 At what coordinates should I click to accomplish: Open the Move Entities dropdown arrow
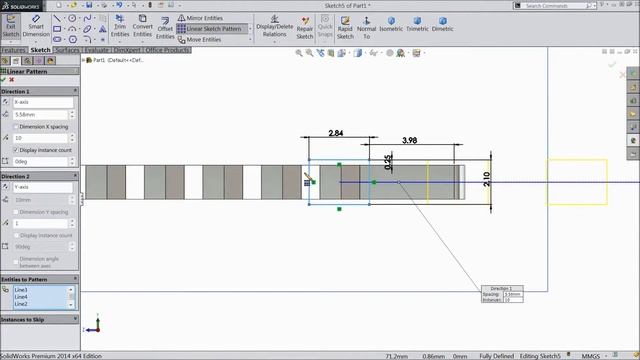(x=250, y=40)
